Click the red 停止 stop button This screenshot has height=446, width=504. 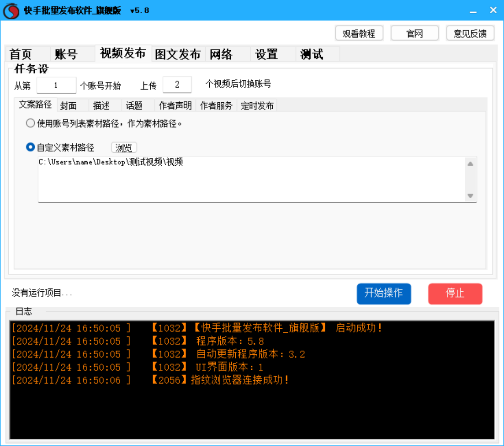click(455, 294)
